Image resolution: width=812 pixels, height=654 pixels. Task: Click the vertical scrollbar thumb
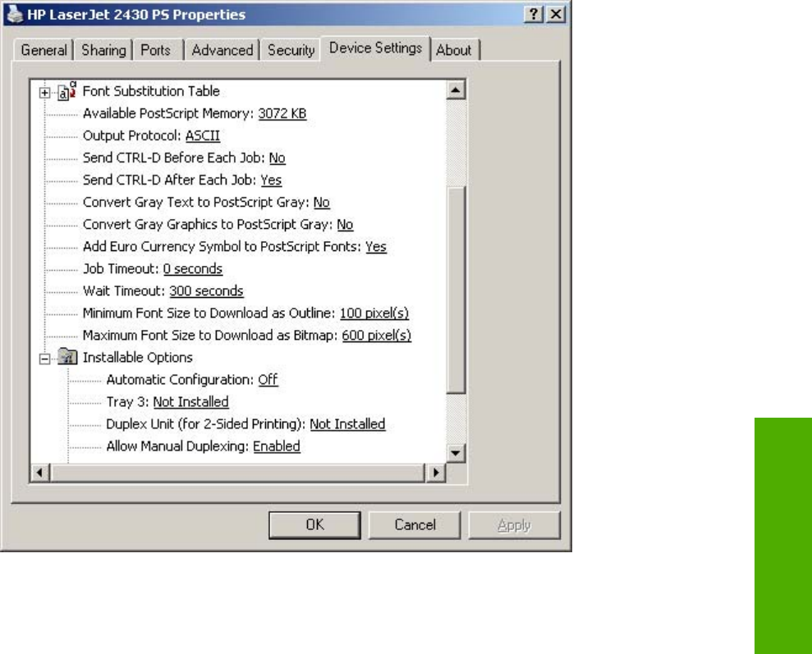(456, 290)
